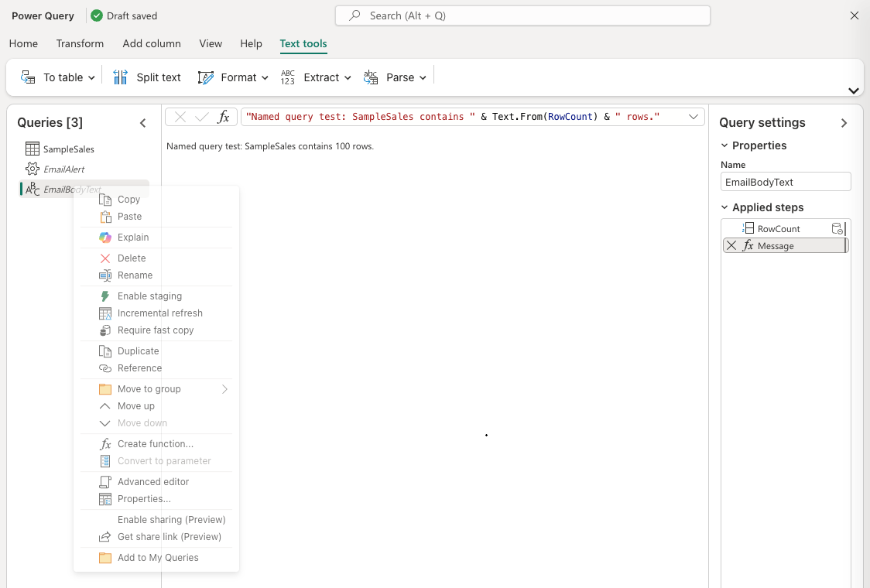Screen dimensions: 870x588
Task: Click the RowCount step data source icon
Action: tap(837, 228)
